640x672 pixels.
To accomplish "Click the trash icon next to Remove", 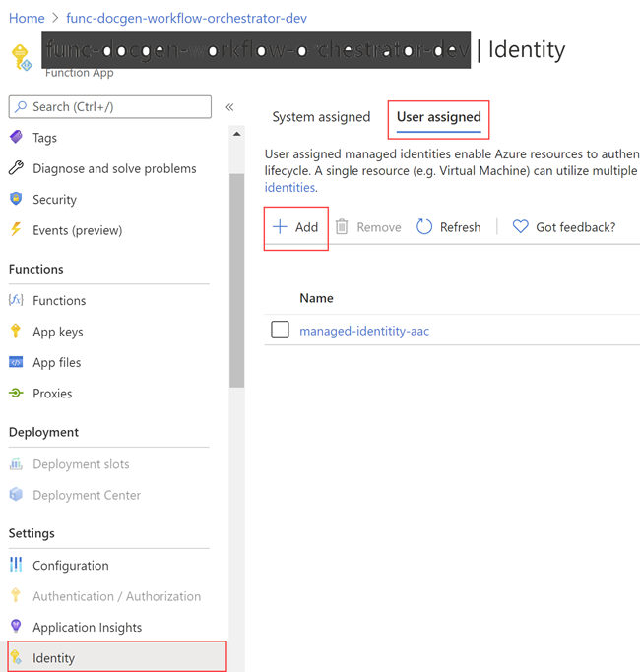I will point(342,226).
